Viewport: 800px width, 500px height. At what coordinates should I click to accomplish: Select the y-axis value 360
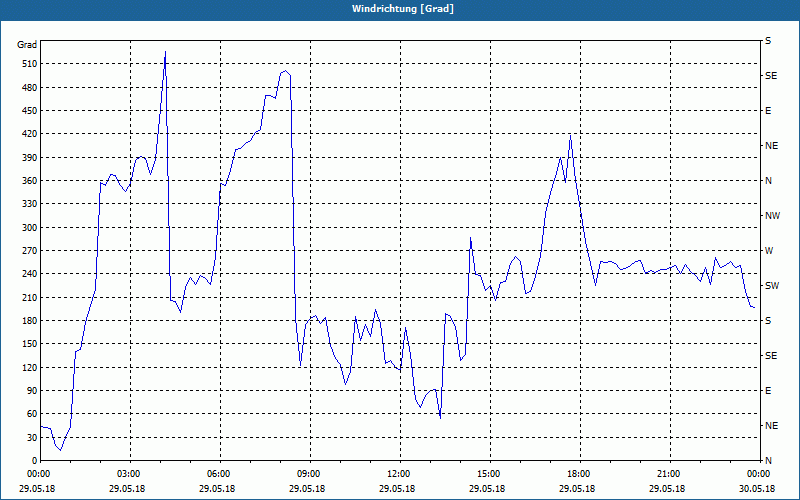(30, 181)
